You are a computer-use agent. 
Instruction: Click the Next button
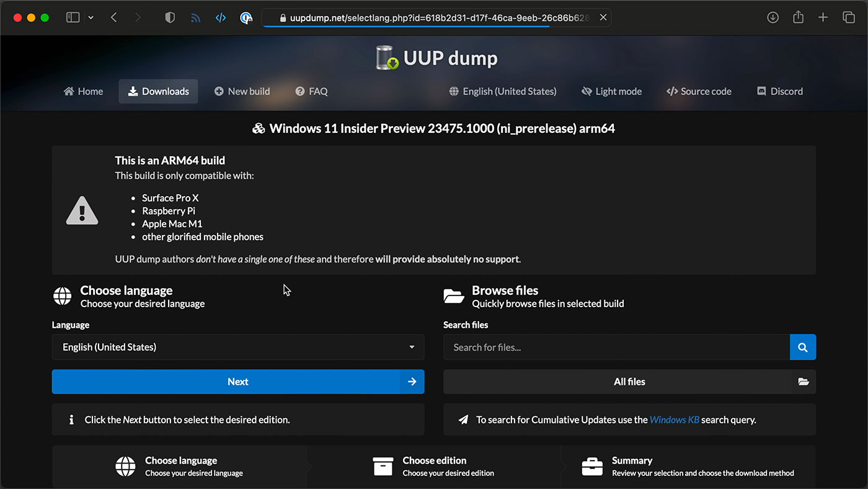coord(238,382)
